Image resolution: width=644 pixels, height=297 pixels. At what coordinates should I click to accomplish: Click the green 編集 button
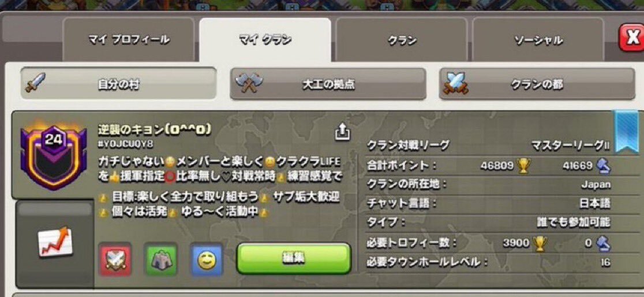294,258
